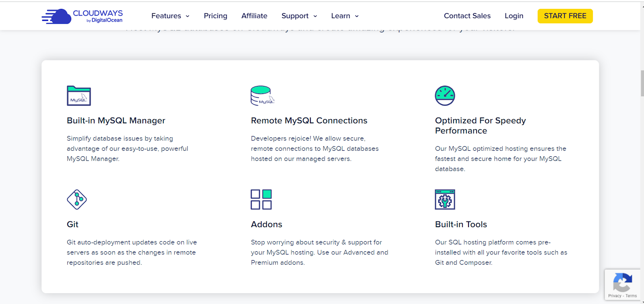Open the Support dropdown menu

click(299, 16)
